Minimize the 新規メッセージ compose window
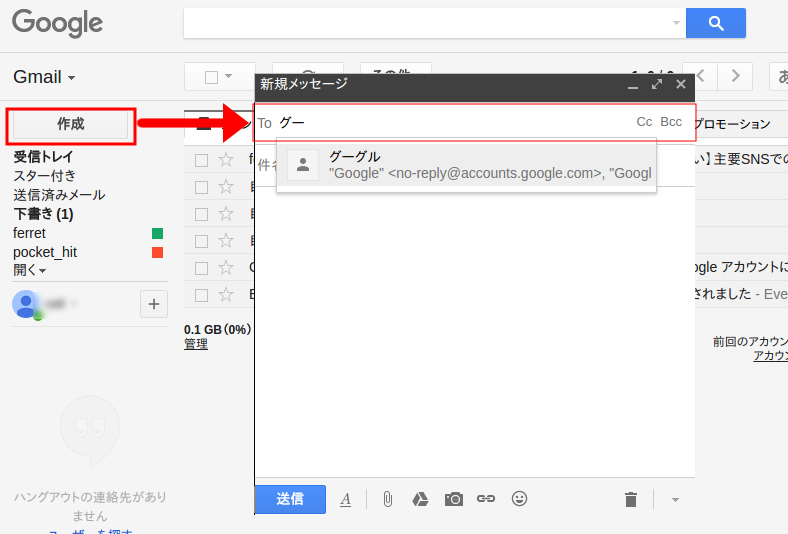Viewport: 788px width, 534px height. 633,85
